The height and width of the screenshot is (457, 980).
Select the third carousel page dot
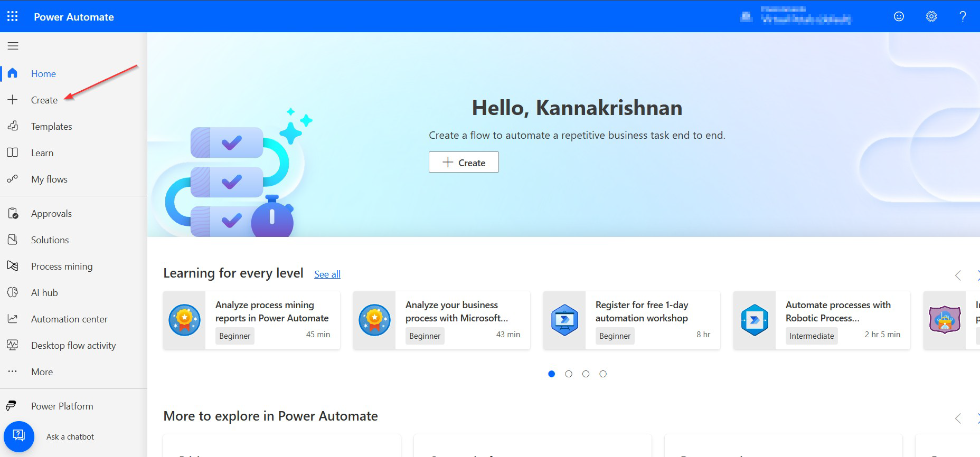tap(586, 374)
